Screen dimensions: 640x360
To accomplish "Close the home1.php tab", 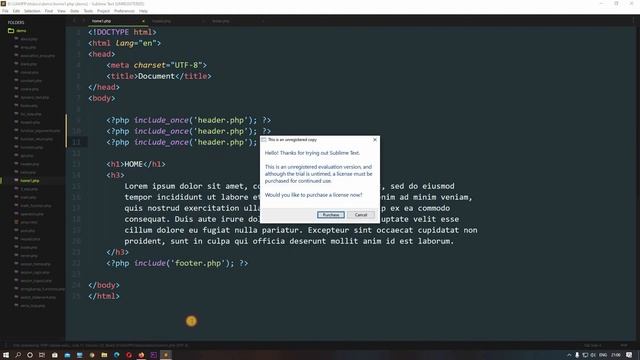I will pyautogui.click(x=143, y=21).
